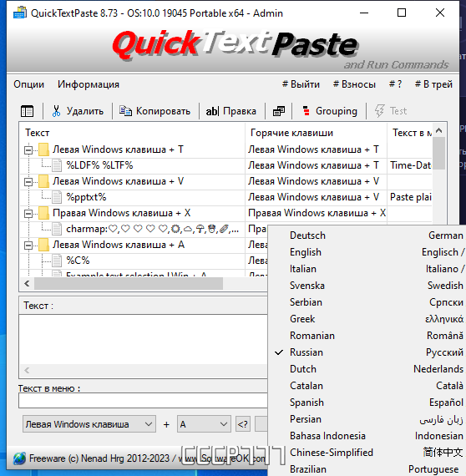The image size is (466, 476).
Task: Click folder icon of Левая Windows клавиша + A
Action: pyautogui.click(x=43, y=245)
